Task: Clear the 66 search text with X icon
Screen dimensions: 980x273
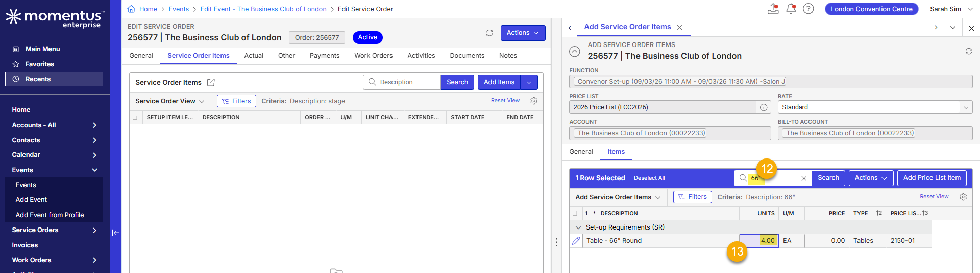Action: (804, 178)
